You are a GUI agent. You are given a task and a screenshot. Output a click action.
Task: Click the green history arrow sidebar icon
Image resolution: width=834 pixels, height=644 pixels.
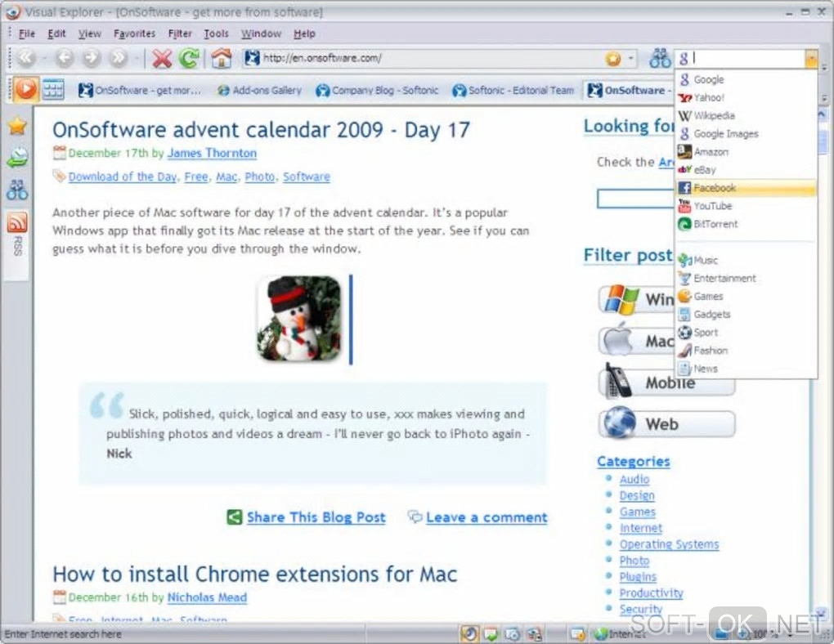[17, 158]
